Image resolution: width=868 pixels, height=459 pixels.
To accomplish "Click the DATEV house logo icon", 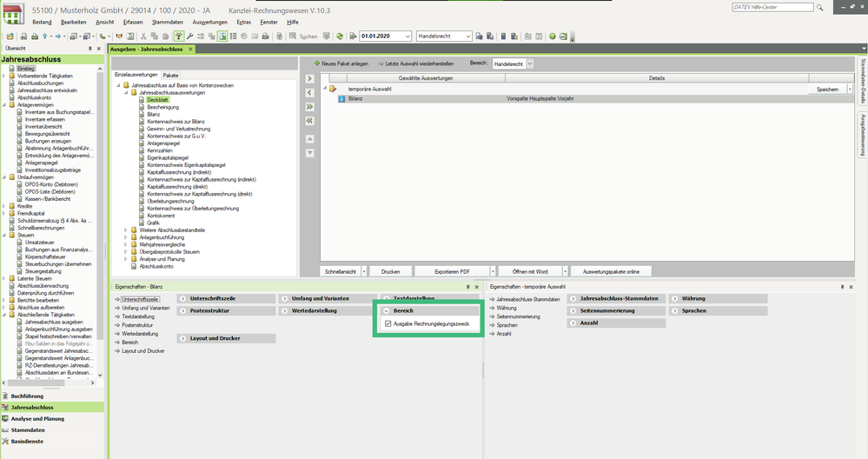I will point(13,13).
